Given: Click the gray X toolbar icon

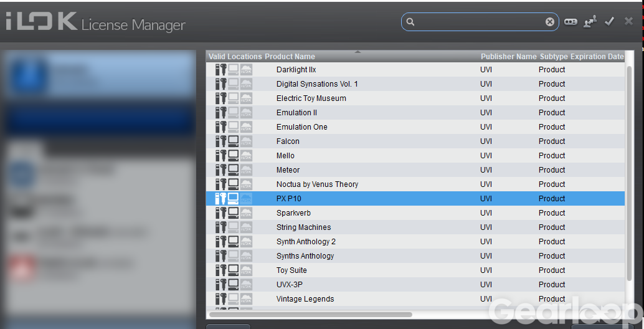Looking at the screenshot, I should coord(628,21).
